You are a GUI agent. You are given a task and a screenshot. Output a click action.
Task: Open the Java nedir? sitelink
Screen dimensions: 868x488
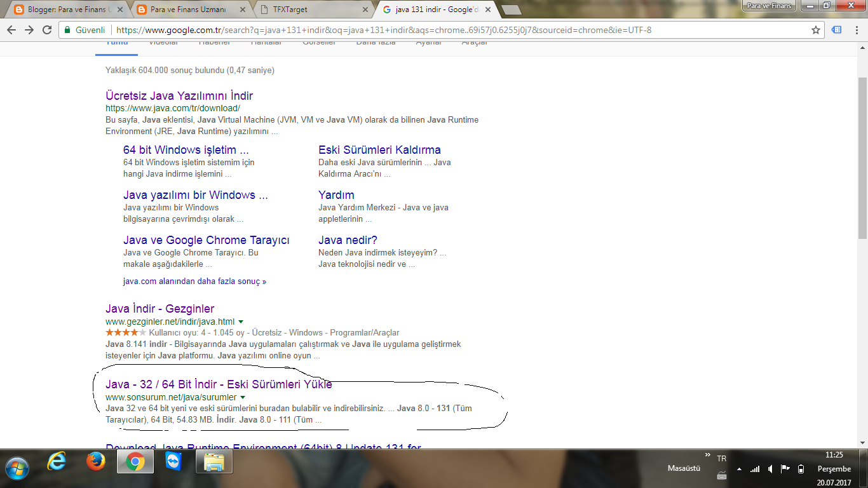(x=348, y=240)
